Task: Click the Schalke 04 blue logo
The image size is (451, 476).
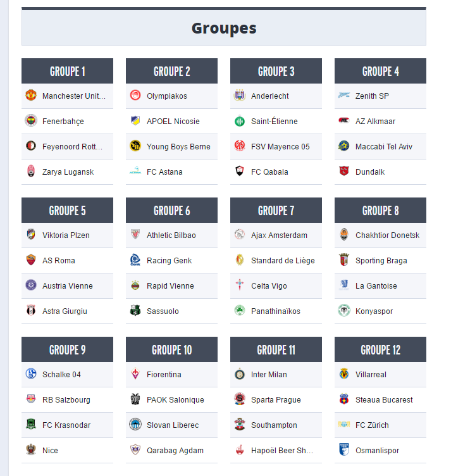Action: click(31, 373)
